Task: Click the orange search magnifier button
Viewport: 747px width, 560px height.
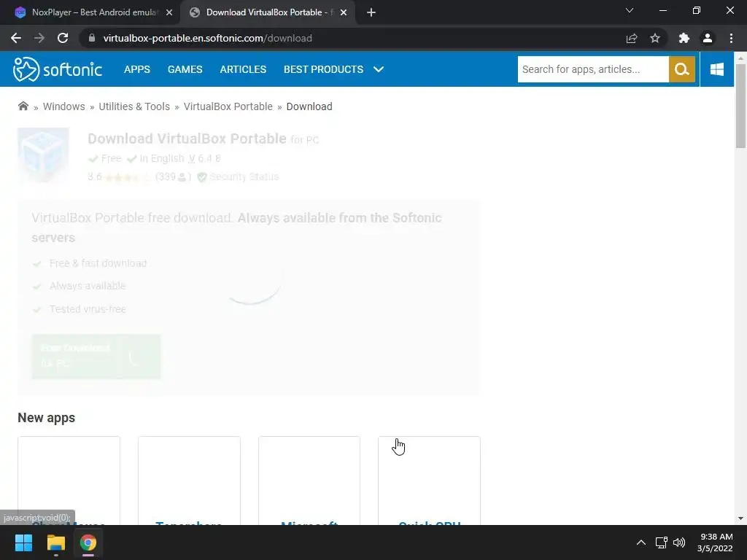Action: click(682, 69)
